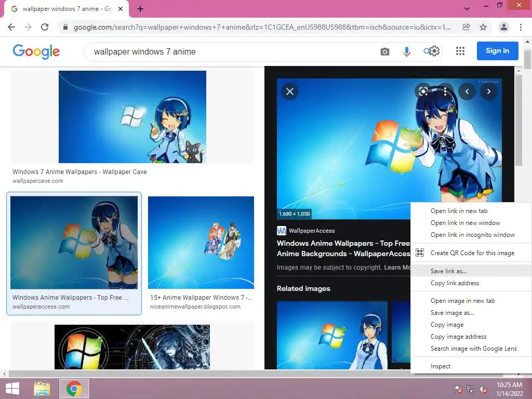Click the page vertical scrollbar thumb

click(527, 58)
